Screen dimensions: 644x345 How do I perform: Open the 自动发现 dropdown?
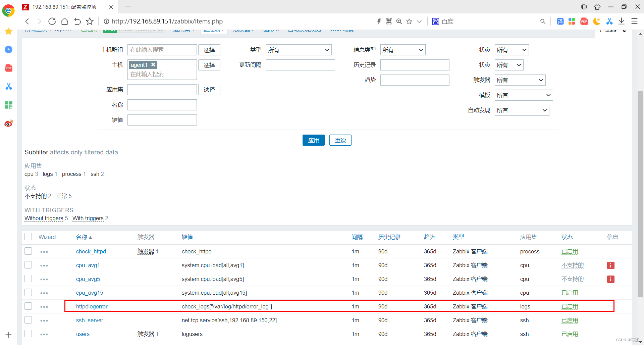click(x=522, y=110)
